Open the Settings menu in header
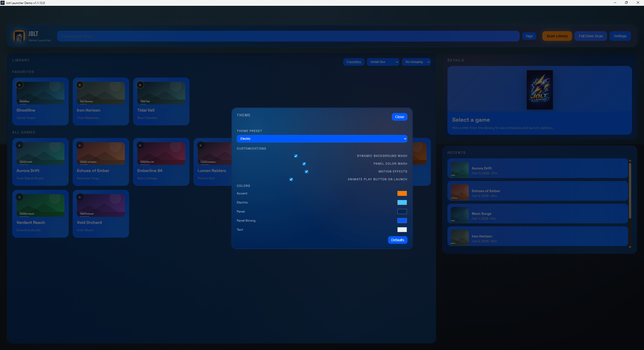 (620, 36)
